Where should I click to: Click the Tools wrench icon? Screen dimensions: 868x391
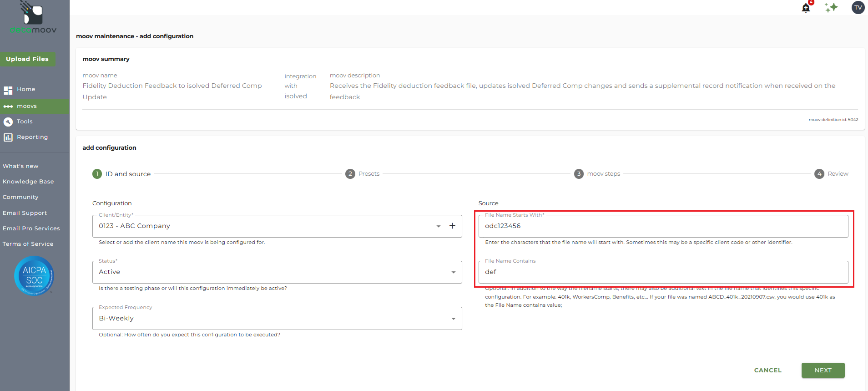coord(8,122)
